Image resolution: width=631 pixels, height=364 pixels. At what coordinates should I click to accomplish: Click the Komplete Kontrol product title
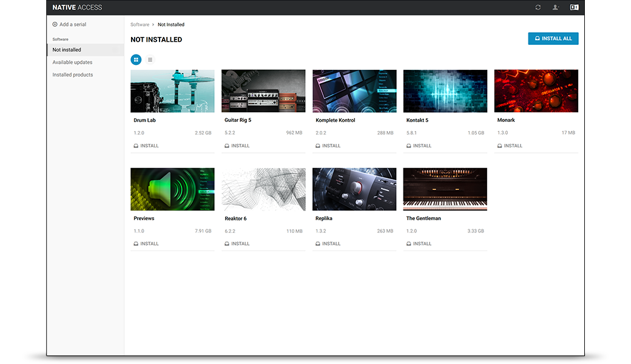click(x=335, y=120)
